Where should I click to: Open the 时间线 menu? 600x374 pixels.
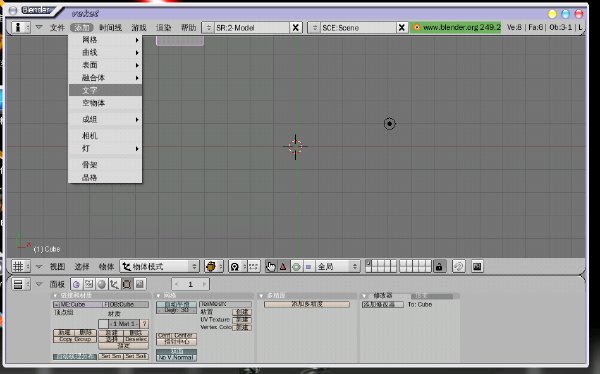point(111,28)
